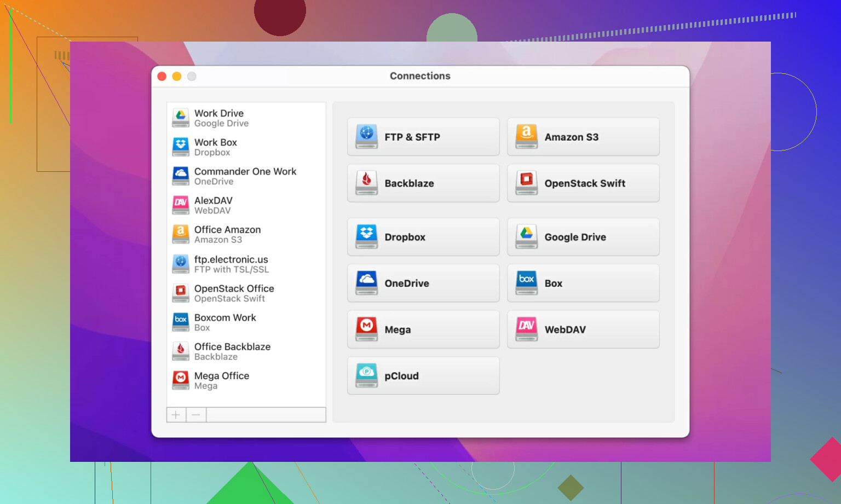Add a new connection with plus button
Image resolution: width=841 pixels, height=504 pixels.
point(176,415)
